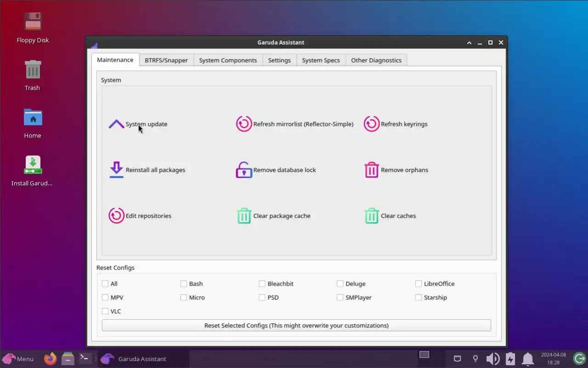Viewport: 588px width, 368px height.
Task: Open the file manager taskbar icon
Action: [68, 358]
